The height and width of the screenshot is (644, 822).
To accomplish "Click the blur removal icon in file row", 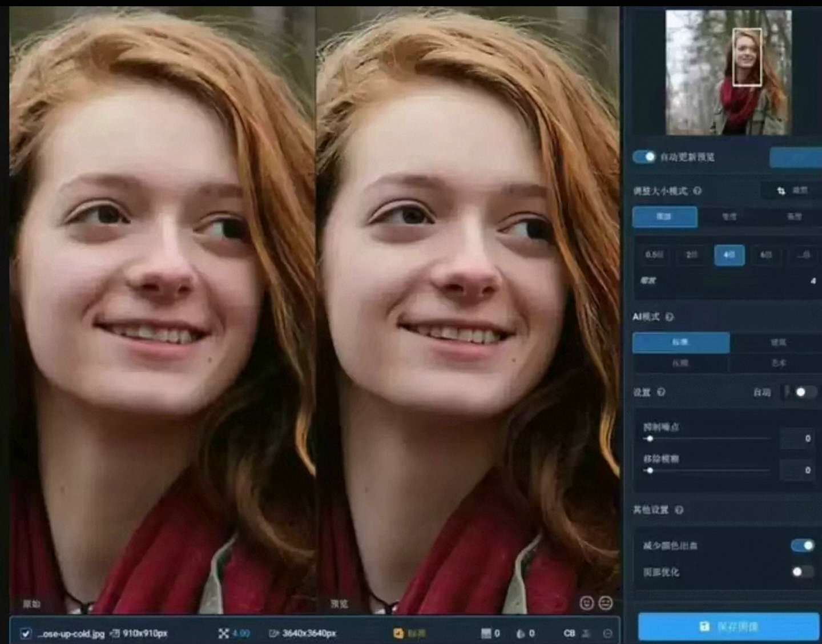I will pyautogui.click(x=521, y=633).
